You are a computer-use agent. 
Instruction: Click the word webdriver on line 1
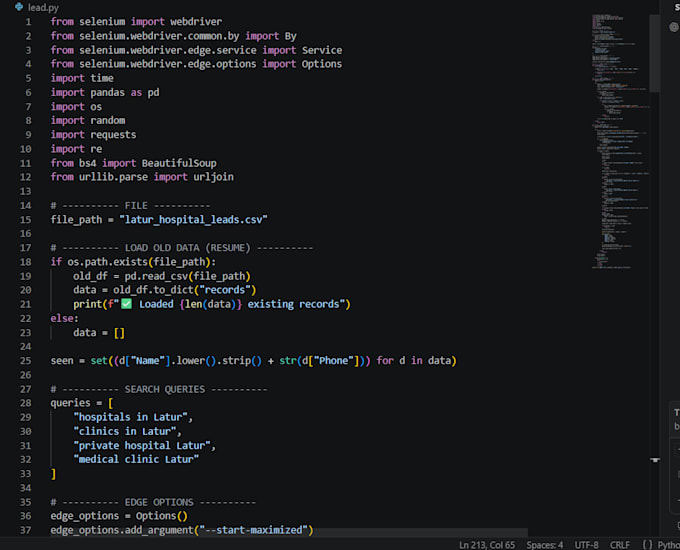pos(196,22)
